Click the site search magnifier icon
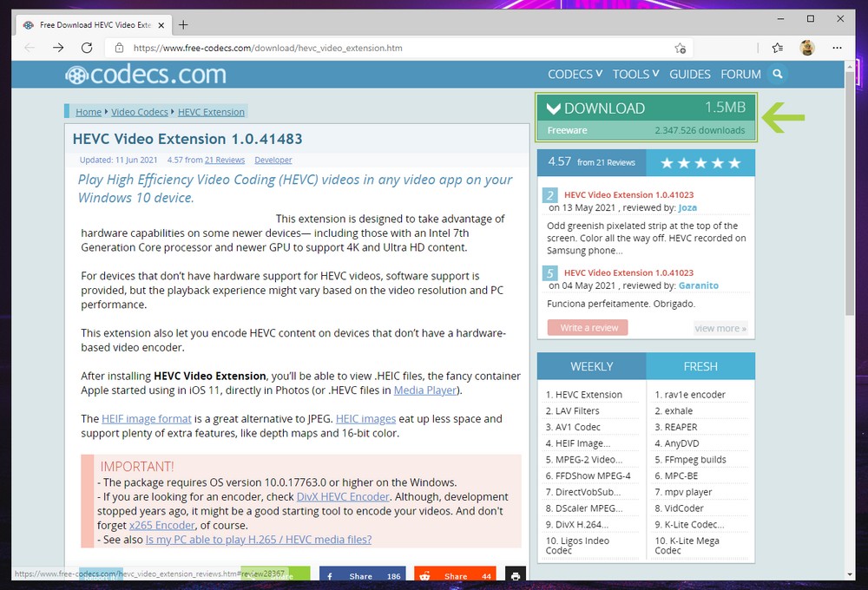 tap(778, 74)
